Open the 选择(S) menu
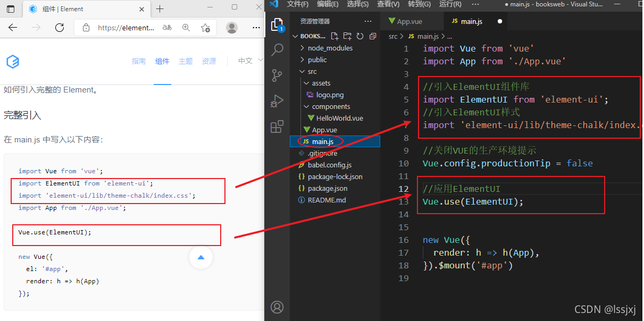The width and height of the screenshot is (644, 321). [x=358, y=4]
